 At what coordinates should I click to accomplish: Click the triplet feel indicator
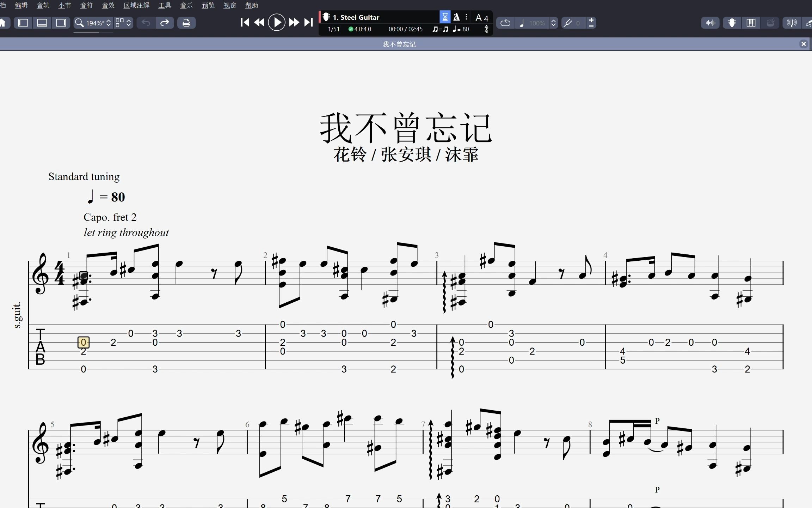[441, 29]
